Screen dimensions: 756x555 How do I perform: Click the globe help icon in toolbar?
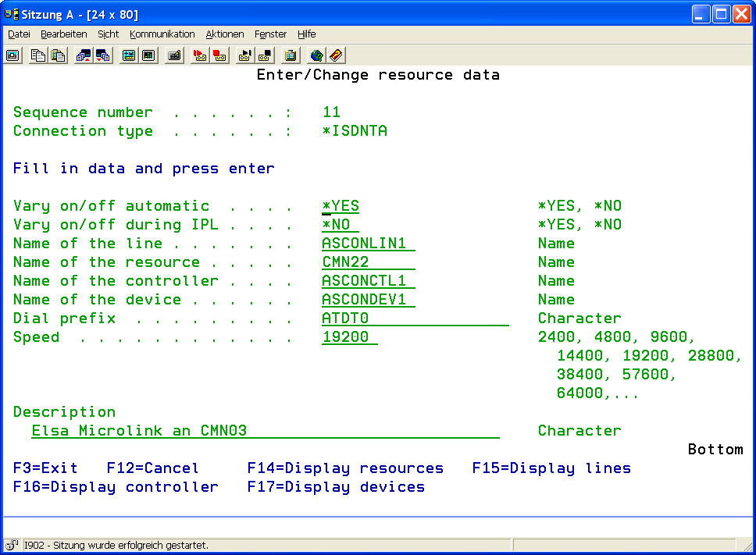[x=316, y=55]
